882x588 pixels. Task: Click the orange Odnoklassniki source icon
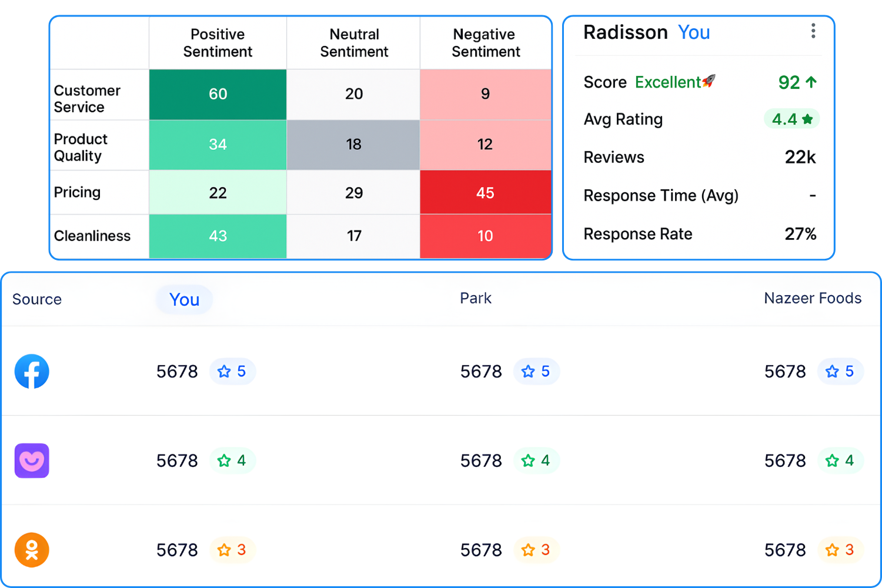pyautogui.click(x=32, y=550)
